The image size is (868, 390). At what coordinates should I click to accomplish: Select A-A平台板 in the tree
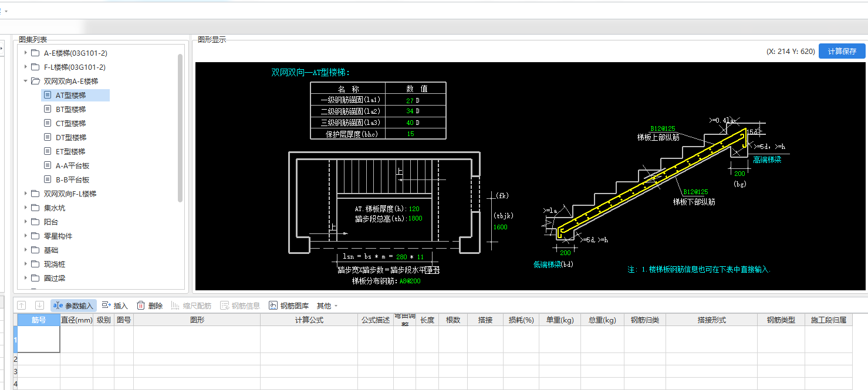(x=73, y=165)
